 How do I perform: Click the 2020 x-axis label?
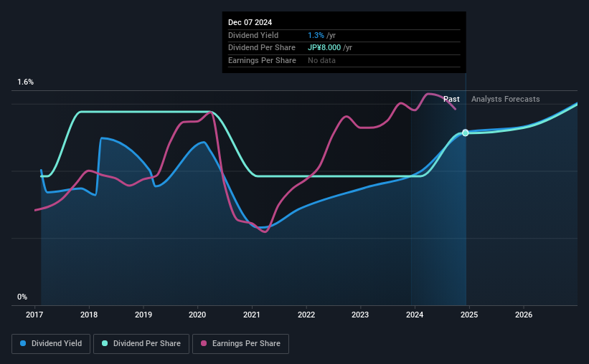(x=197, y=315)
